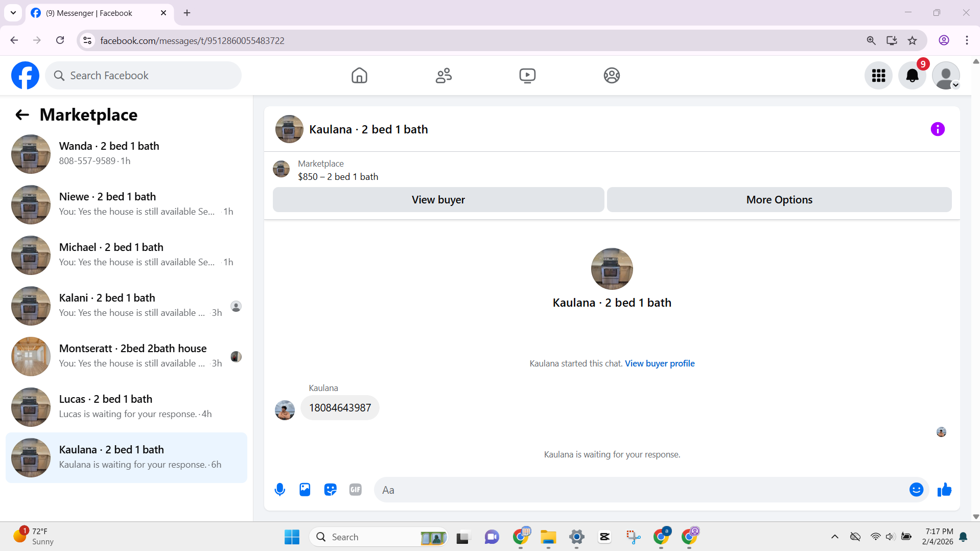The width and height of the screenshot is (980, 551).
Task: Open the Facebook menu grid
Action: click(x=878, y=76)
